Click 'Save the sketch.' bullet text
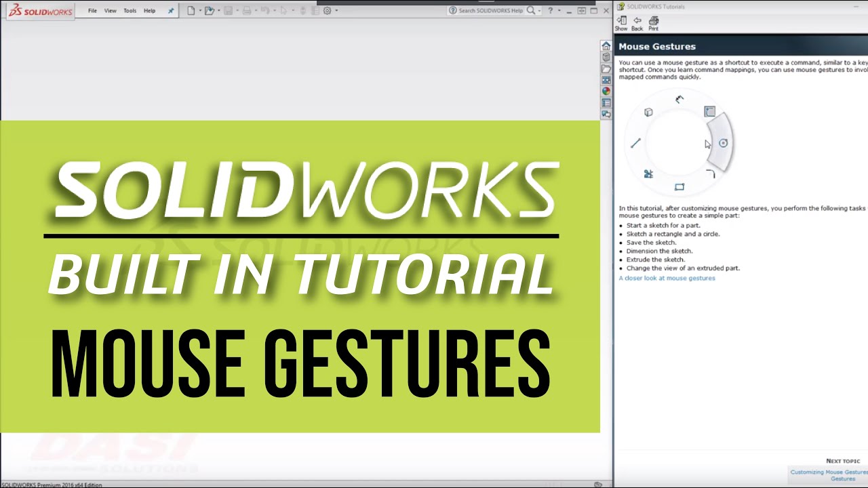This screenshot has height=488, width=868. (x=651, y=242)
